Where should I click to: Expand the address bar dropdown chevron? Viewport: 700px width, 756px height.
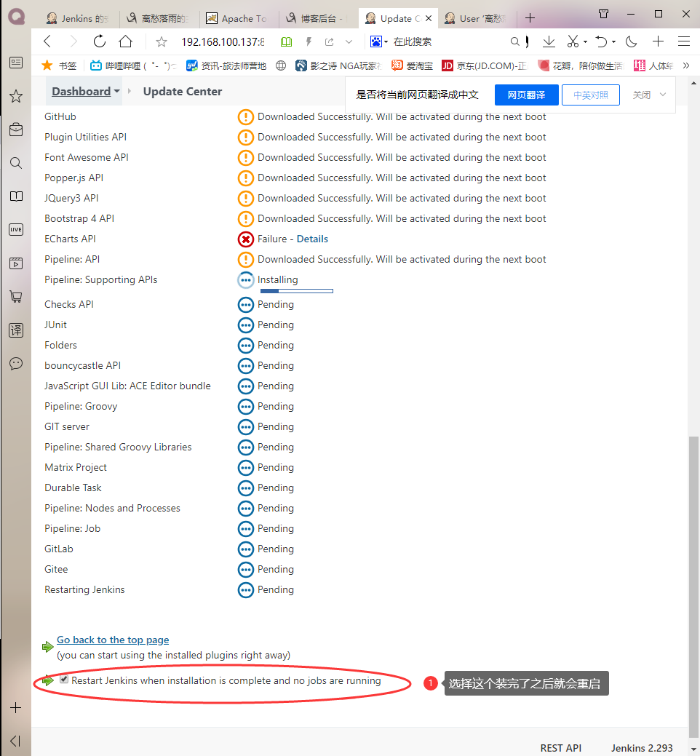click(349, 42)
